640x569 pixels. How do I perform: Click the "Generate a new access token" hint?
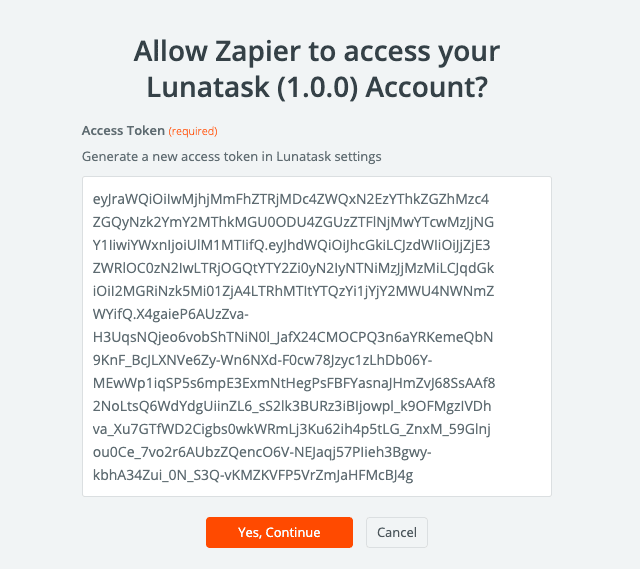[x=231, y=156]
